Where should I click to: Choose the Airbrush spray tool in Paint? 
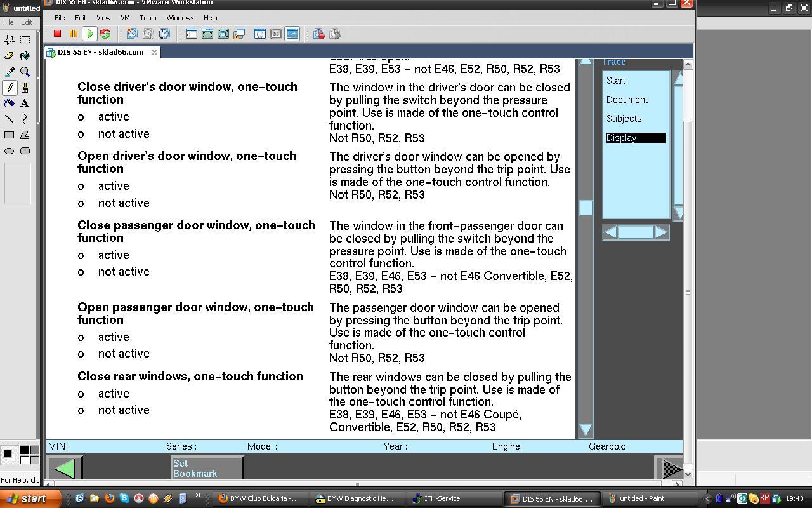tap(10, 103)
